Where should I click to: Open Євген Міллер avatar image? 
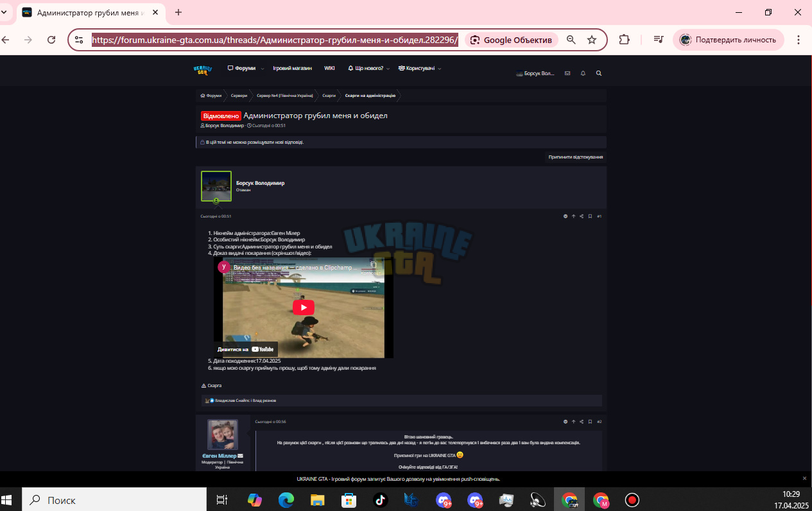click(x=223, y=435)
